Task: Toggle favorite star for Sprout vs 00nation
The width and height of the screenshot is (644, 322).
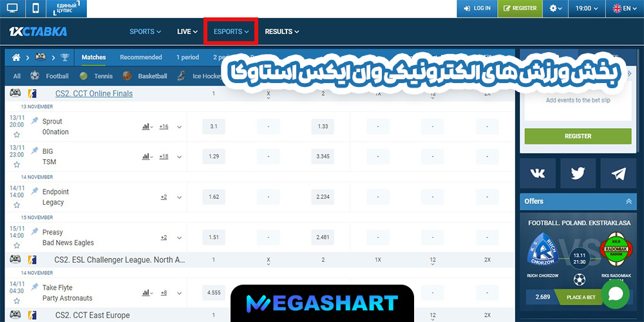Action: coord(17,135)
